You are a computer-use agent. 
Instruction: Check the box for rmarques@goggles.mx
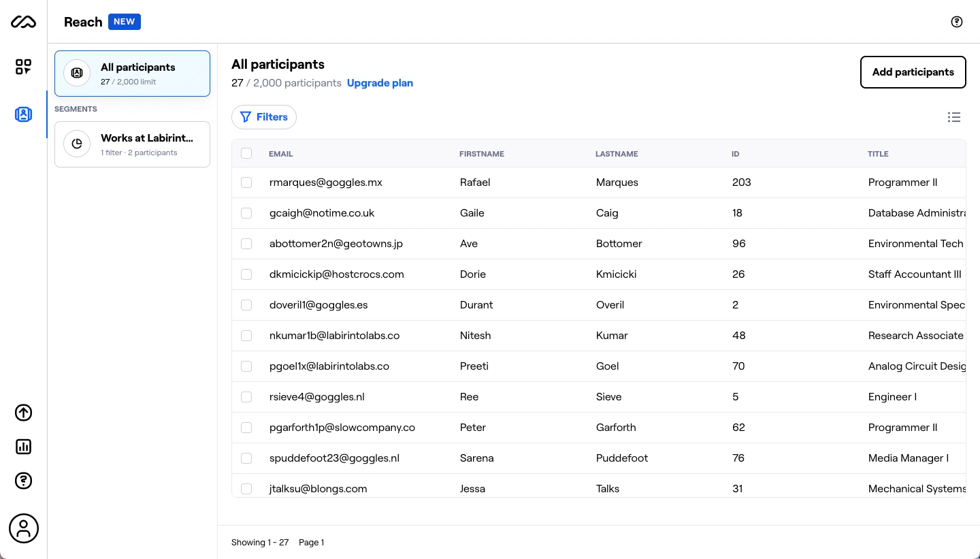coord(246,182)
